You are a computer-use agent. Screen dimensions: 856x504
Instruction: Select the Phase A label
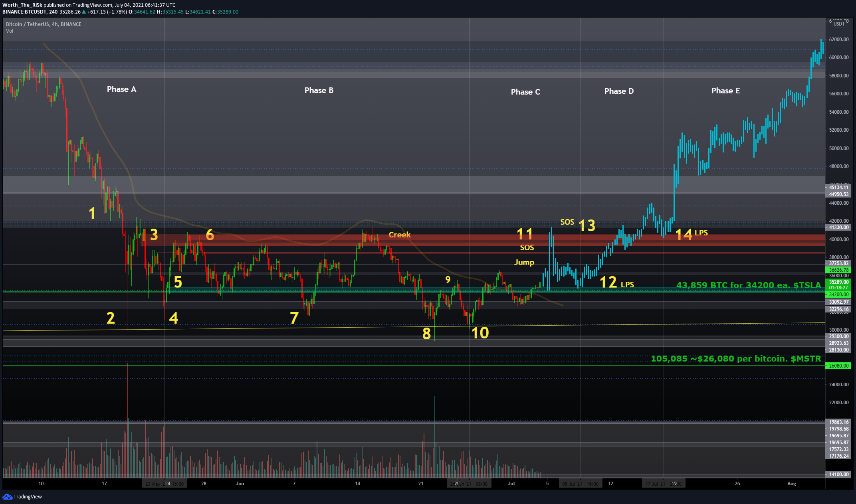pyautogui.click(x=121, y=89)
